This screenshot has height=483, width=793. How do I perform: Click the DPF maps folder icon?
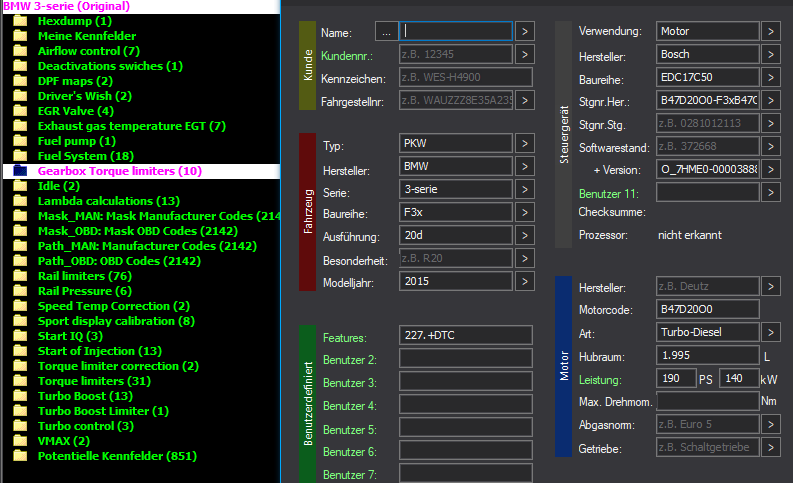coord(20,81)
